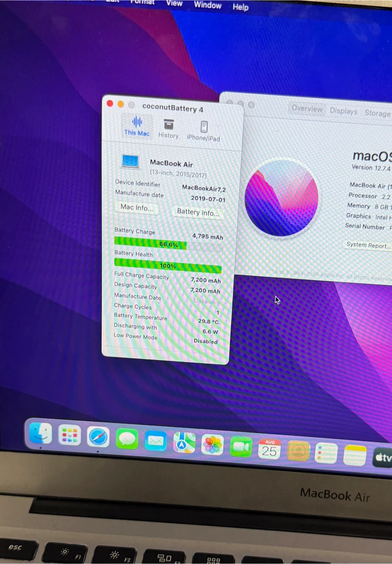
Task: Open Launchpad from the Dock
Action: (x=70, y=435)
